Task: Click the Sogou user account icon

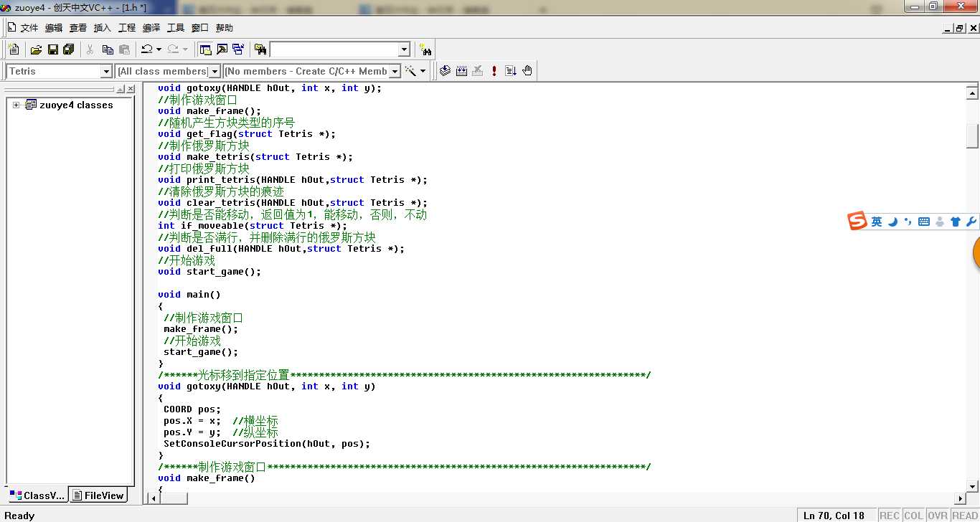Action: tap(940, 222)
